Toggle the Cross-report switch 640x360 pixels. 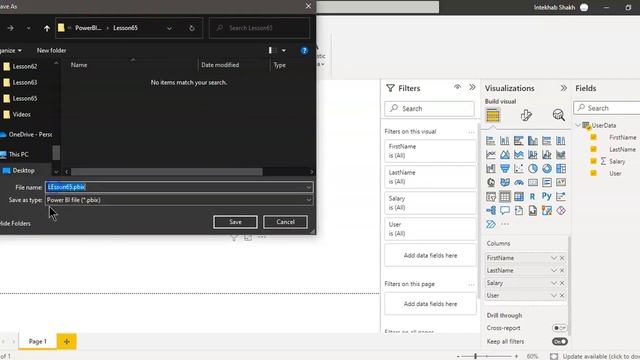[560, 328]
